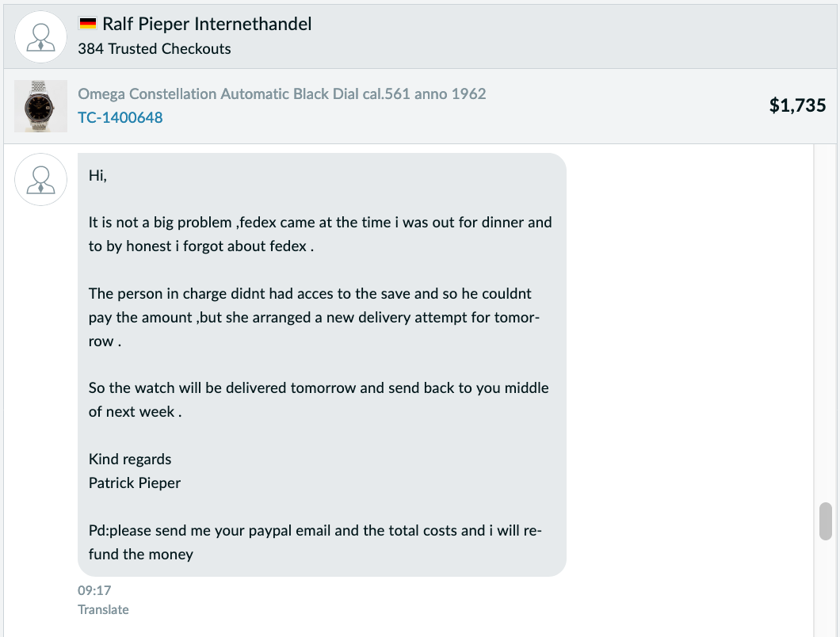Click the conversation scrollbar thumb

coord(826,521)
